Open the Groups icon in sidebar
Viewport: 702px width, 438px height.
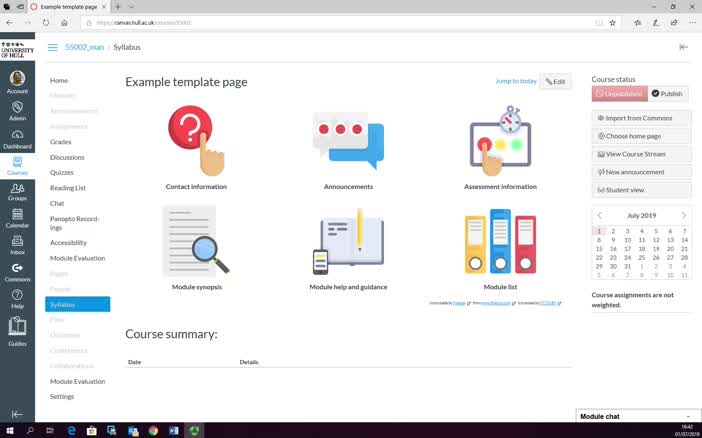coord(17,191)
